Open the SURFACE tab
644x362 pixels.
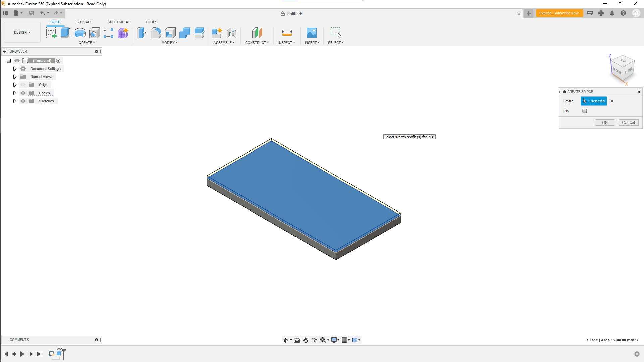pyautogui.click(x=84, y=22)
